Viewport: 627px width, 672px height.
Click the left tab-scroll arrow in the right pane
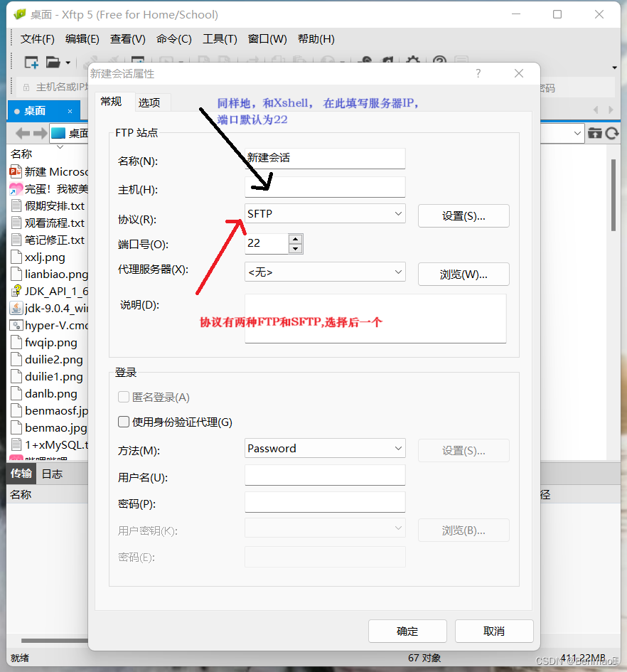click(596, 110)
